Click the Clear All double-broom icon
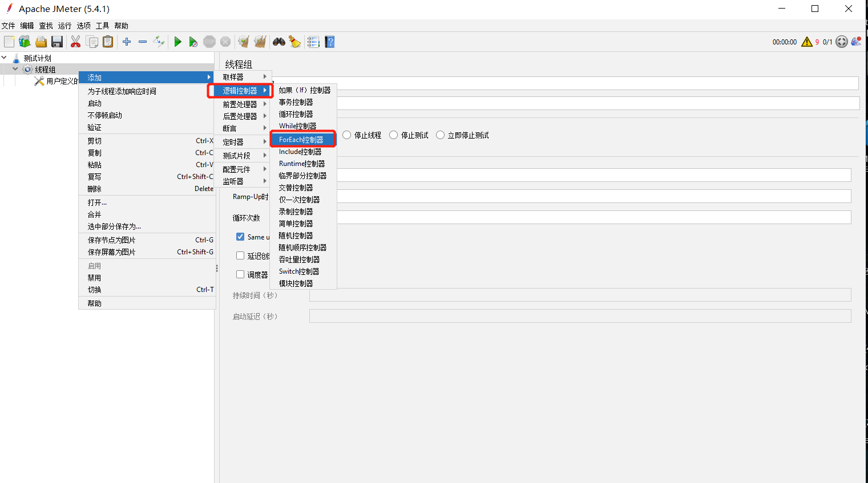This screenshot has width=868, height=483. [260, 42]
